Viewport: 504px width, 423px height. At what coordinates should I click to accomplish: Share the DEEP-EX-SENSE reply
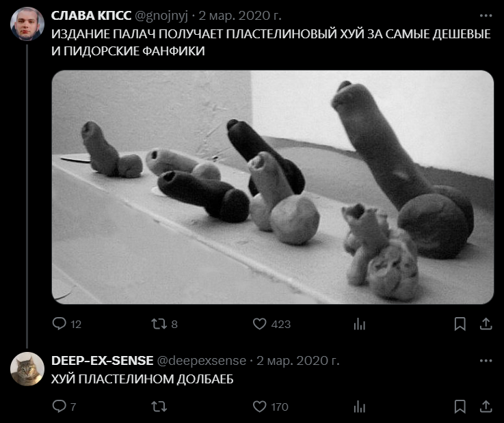(486, 407)
